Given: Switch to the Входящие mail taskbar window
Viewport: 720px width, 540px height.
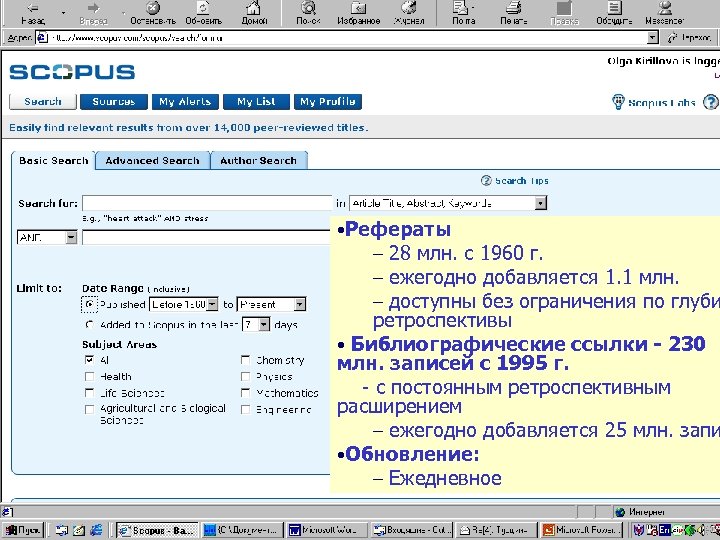Looking at the screenshot, I should pos(412,530).
